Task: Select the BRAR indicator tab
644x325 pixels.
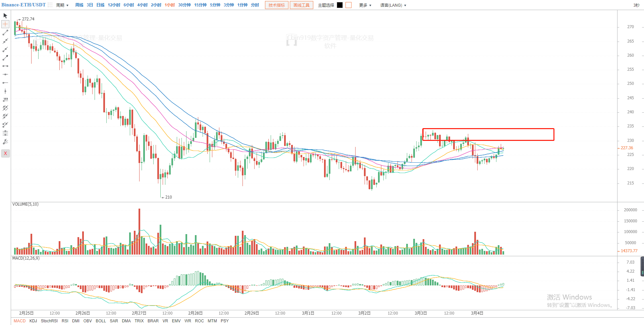Action: (x=153, y=321)
